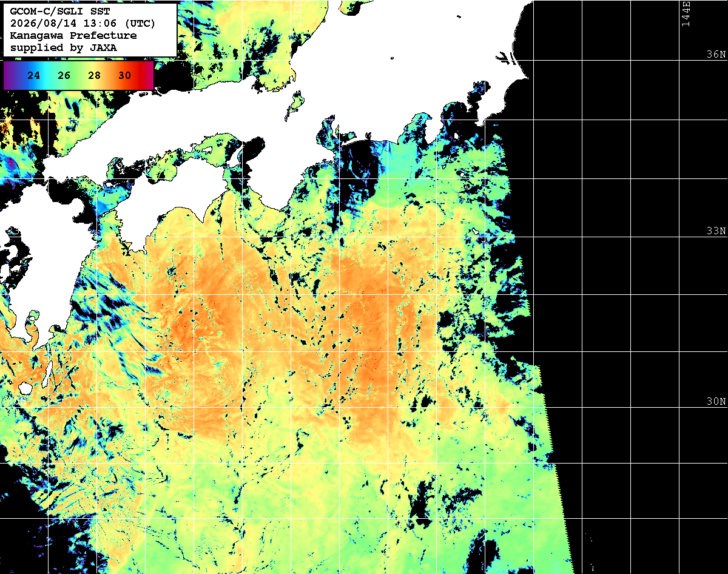Select the 26 value on the color scale
The image size is (728, 574).
point(64,76)
